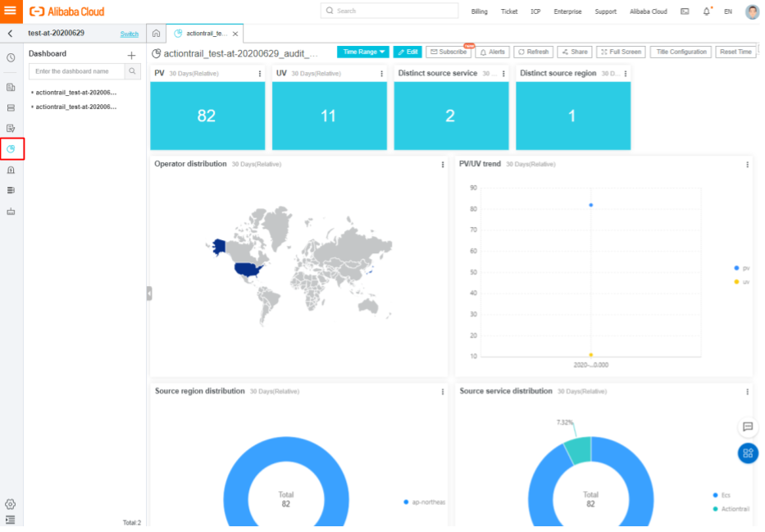Open the settings gear in sidebar

click(x=10, y=504)
